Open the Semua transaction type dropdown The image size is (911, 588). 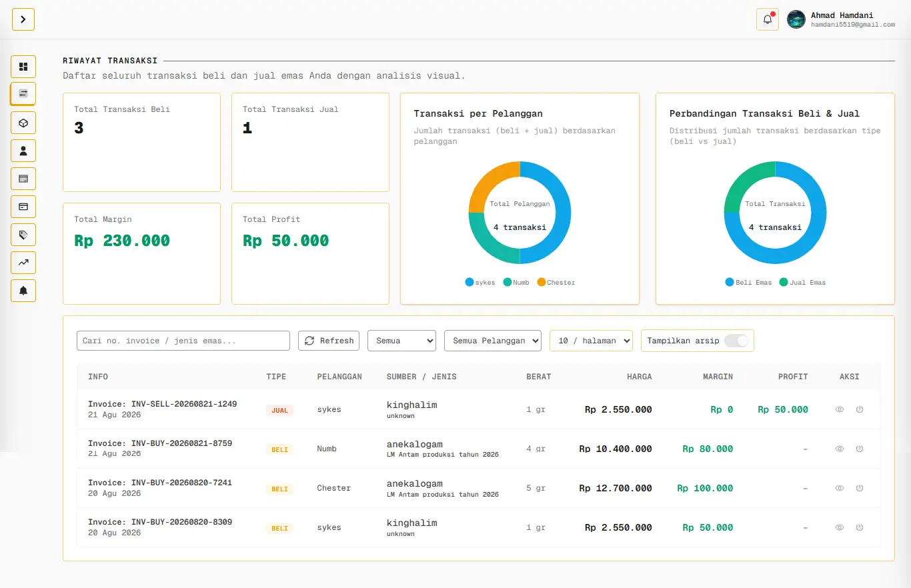click(401, 341)
